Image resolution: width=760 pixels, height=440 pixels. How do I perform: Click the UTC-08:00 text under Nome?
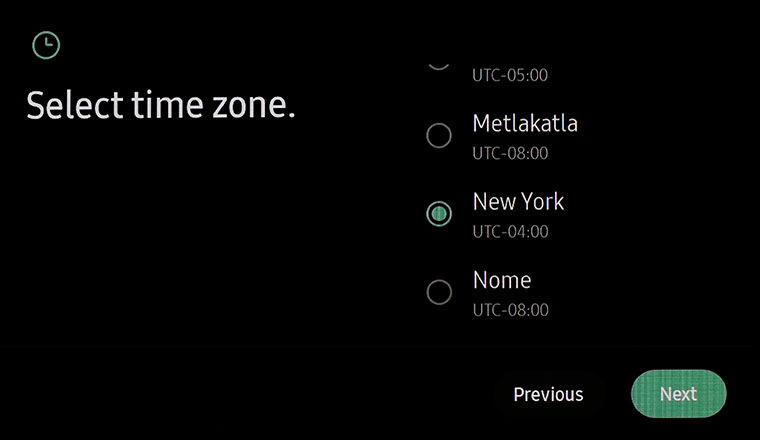pyautogui.click(x=510, y=310)
